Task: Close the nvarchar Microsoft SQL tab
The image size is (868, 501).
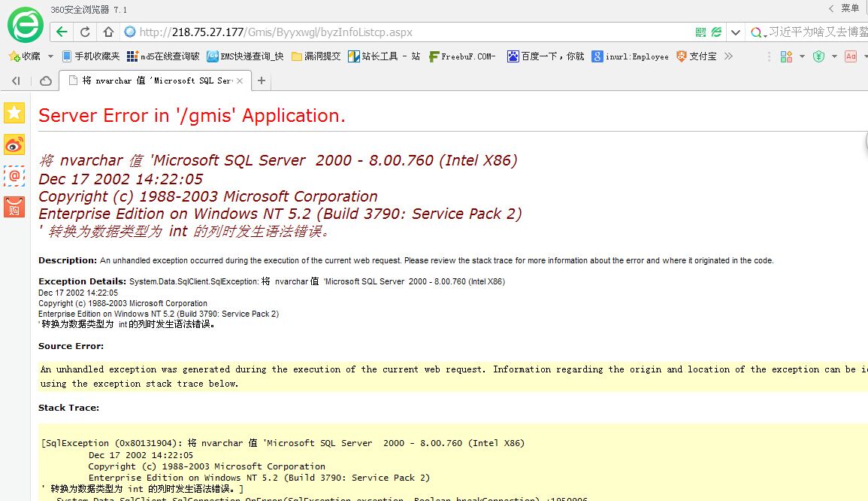Action: click(240, 81)
